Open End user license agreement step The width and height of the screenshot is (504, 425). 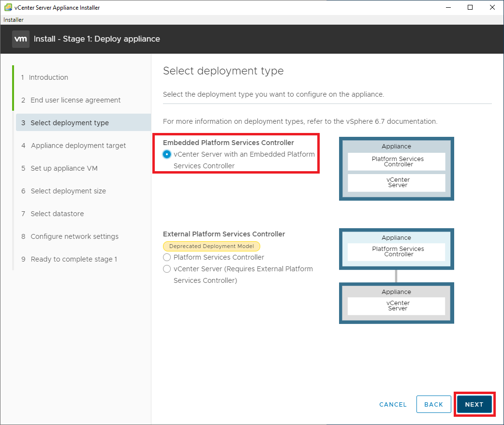pos(75,100)
